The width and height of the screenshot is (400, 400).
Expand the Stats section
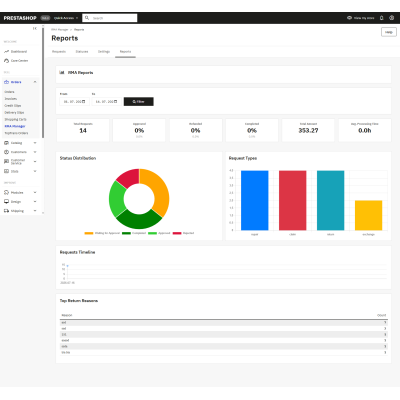(35, 171)
